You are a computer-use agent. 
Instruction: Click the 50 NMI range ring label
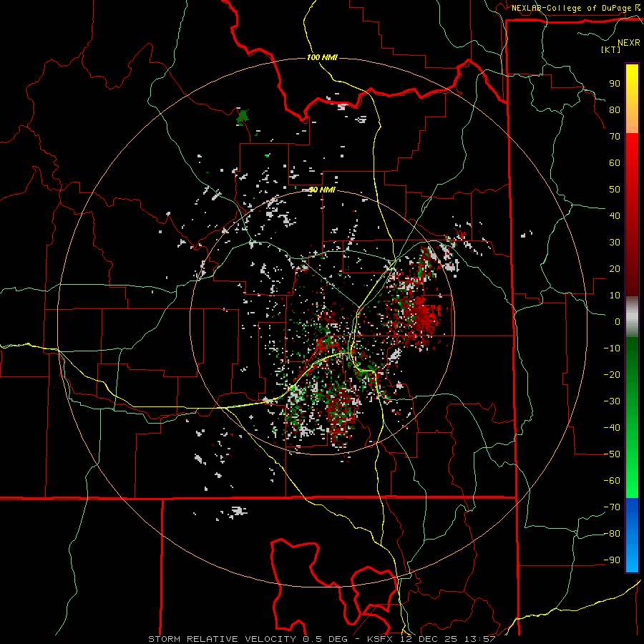coord(322,190)
